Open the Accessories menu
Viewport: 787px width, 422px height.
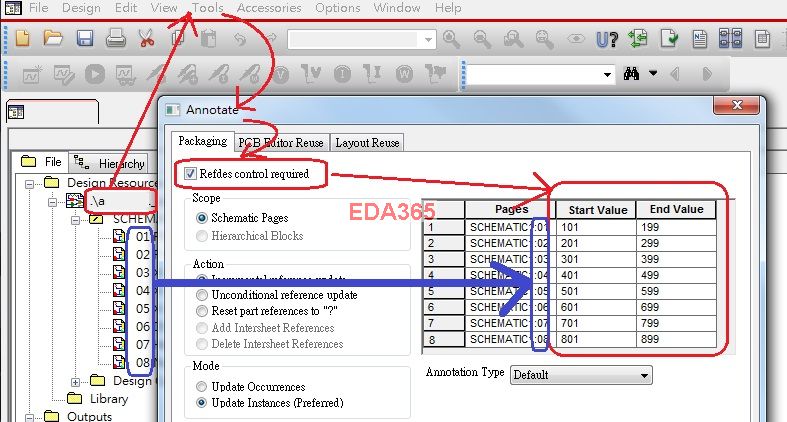click(269, 8)
